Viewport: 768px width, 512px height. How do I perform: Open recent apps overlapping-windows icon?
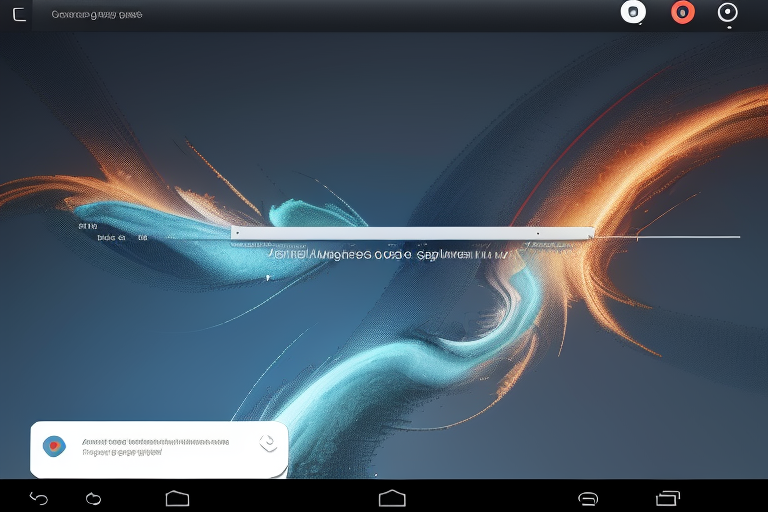pos(667,497)
